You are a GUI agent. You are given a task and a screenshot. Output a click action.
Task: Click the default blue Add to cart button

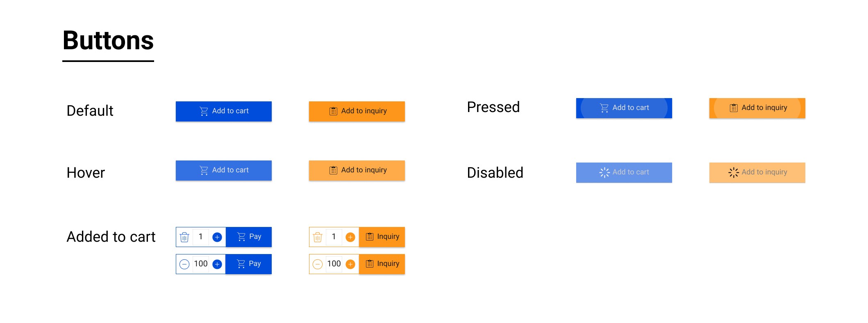(223, 111)
